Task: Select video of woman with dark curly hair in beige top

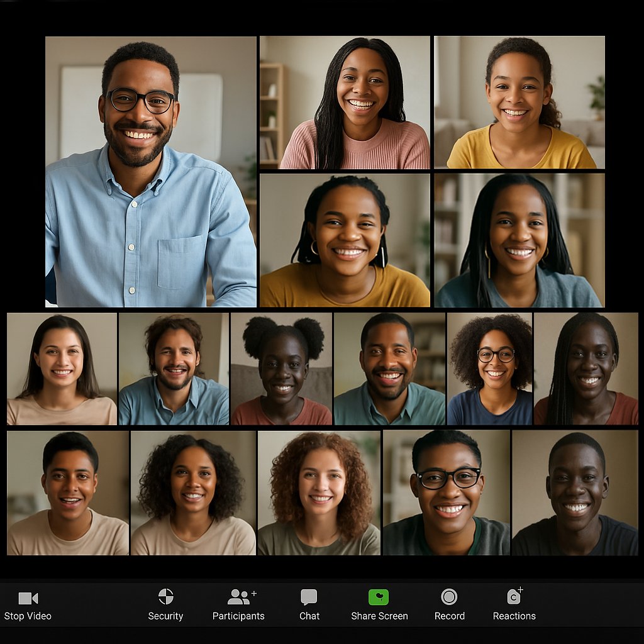Action: [193, 493]
